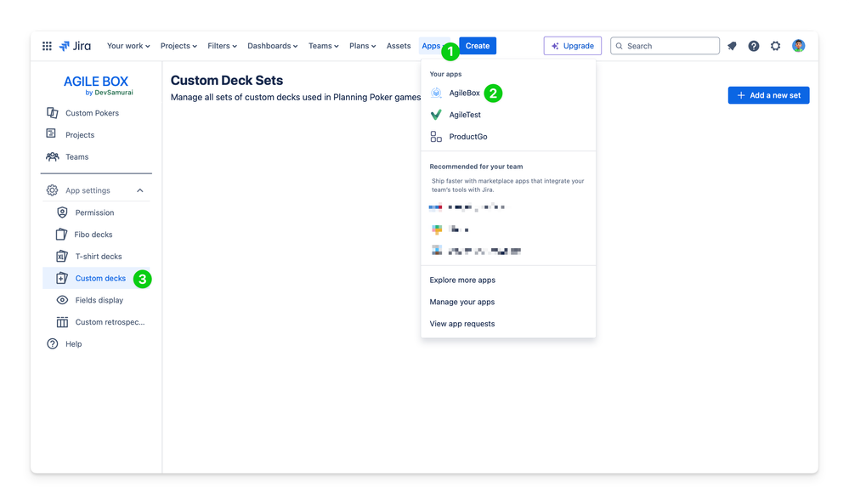The image size is (849, 504).
Task: Click the Jira logo
Action: [75, 46]
